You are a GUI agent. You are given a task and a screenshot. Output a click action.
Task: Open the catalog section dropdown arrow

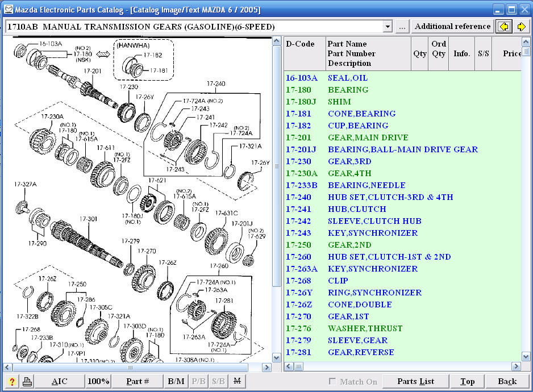pyautogui.click(x=388, y=27)
